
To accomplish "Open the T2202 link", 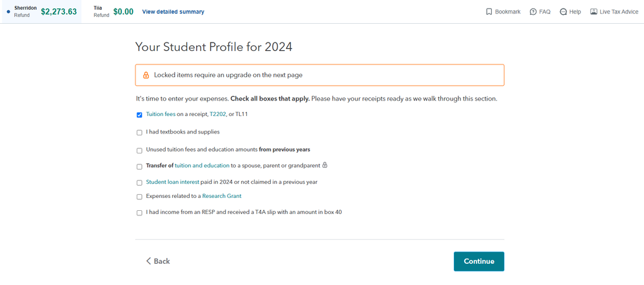I will pyautogui.click(x=218, y=114).
